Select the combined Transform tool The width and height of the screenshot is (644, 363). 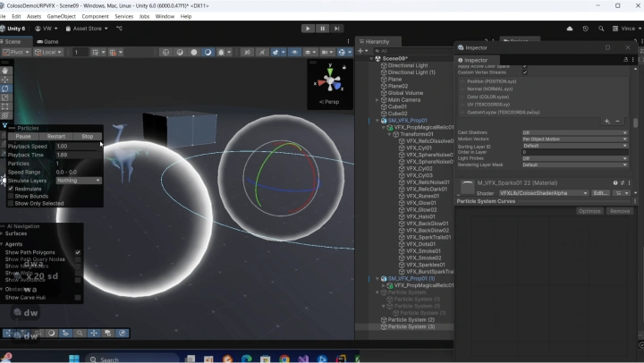click(5, 116)
